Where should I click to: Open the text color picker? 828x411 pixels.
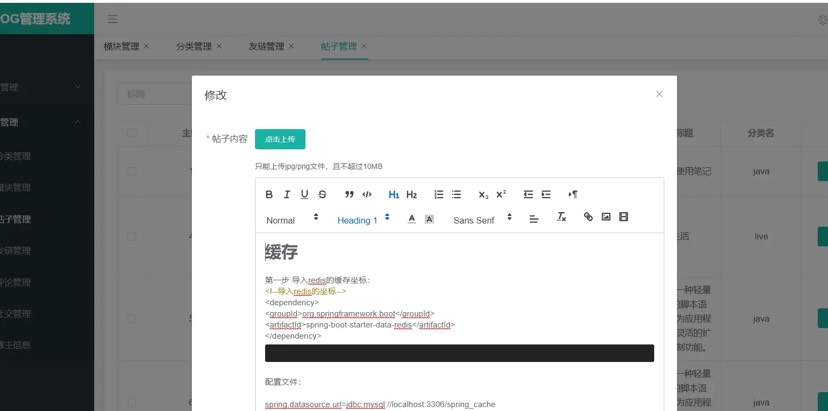click(411, 218)
